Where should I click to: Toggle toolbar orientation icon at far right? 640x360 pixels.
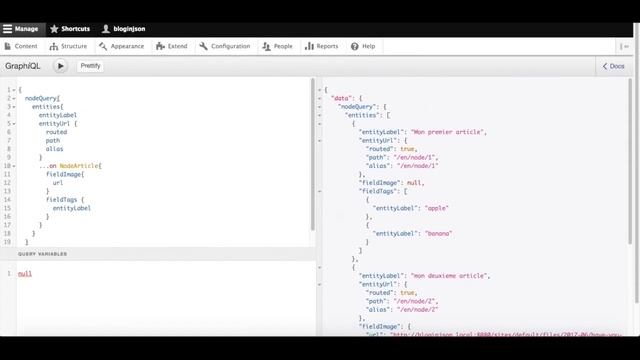pos(624,47)
